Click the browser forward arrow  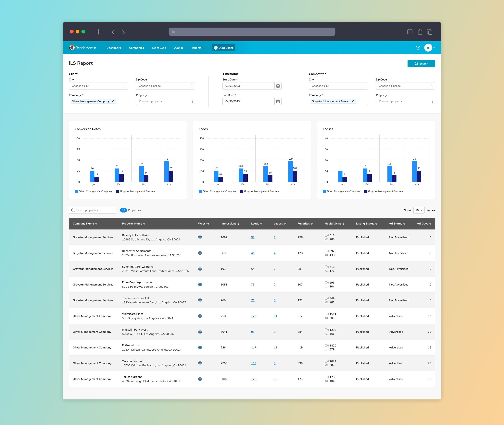(123, 32)
